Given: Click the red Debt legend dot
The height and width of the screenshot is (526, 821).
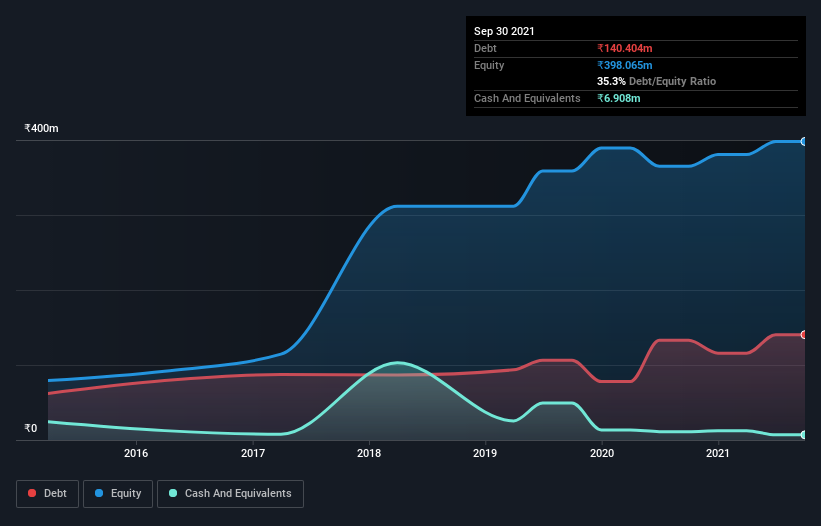Looking at the screenshot, I should tap(32, 493).
